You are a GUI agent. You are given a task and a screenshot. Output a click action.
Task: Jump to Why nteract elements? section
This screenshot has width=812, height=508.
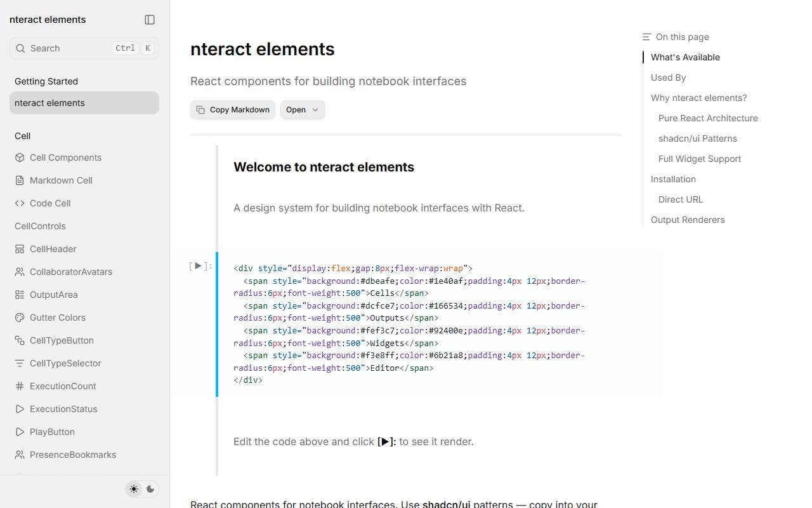698,98
